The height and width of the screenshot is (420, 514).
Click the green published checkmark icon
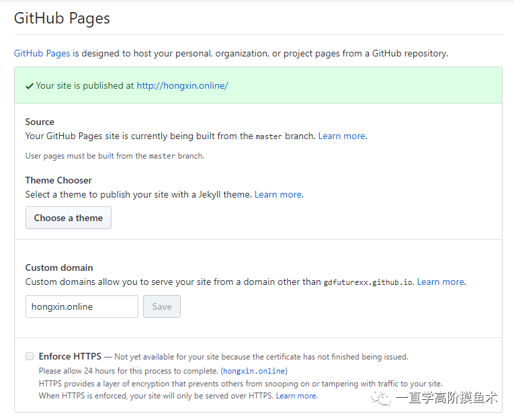coord(30,86)
